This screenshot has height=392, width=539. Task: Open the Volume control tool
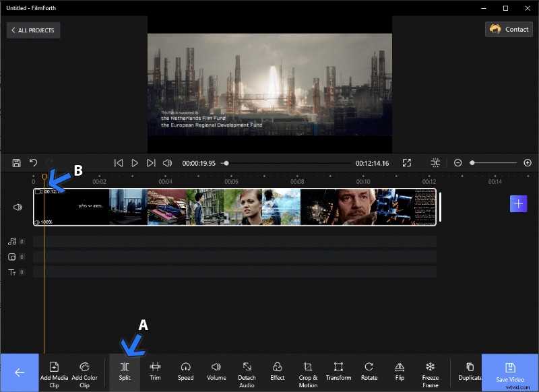coord(216,371)
